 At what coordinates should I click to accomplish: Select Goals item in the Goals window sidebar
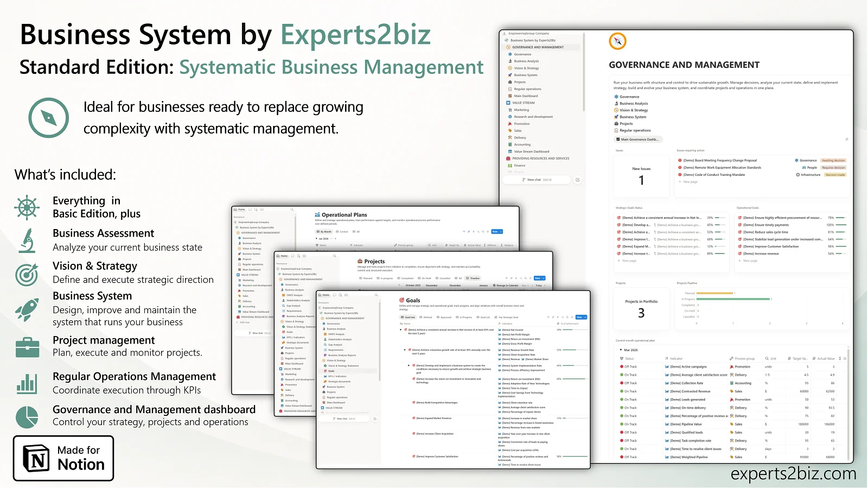(348, 371)
